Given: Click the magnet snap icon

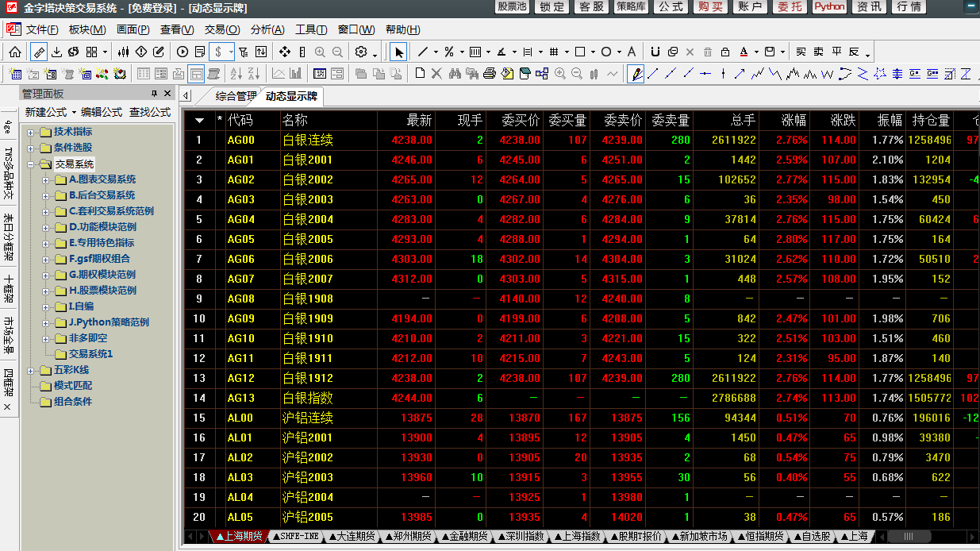Looking at the screenshot, I should pyautogui.click(x=655, y=52).
